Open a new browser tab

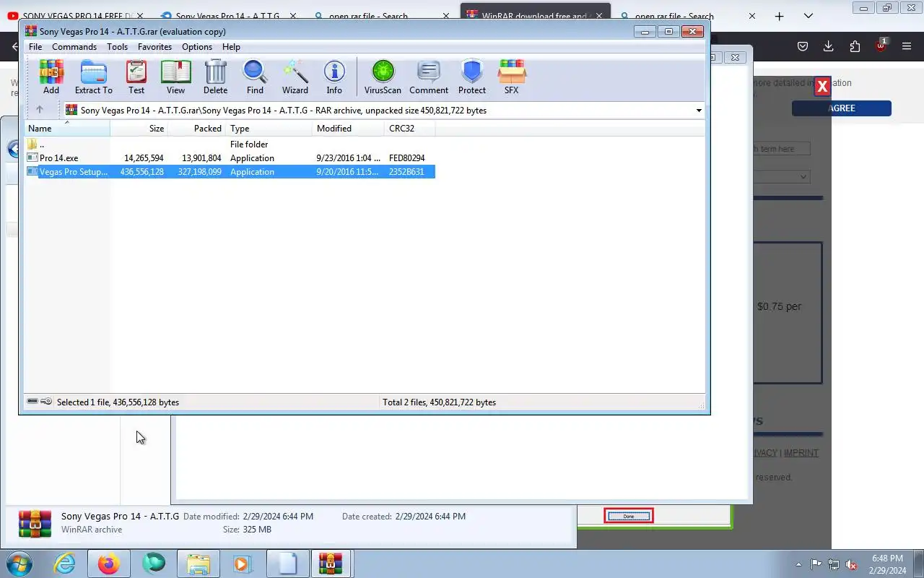[779, 16]
